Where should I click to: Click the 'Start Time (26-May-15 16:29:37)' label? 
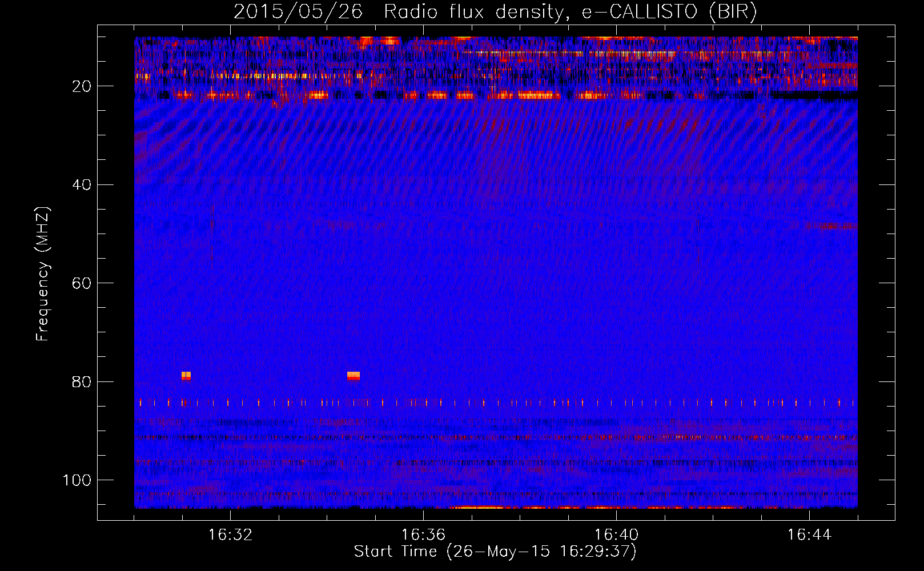point(495,552)
